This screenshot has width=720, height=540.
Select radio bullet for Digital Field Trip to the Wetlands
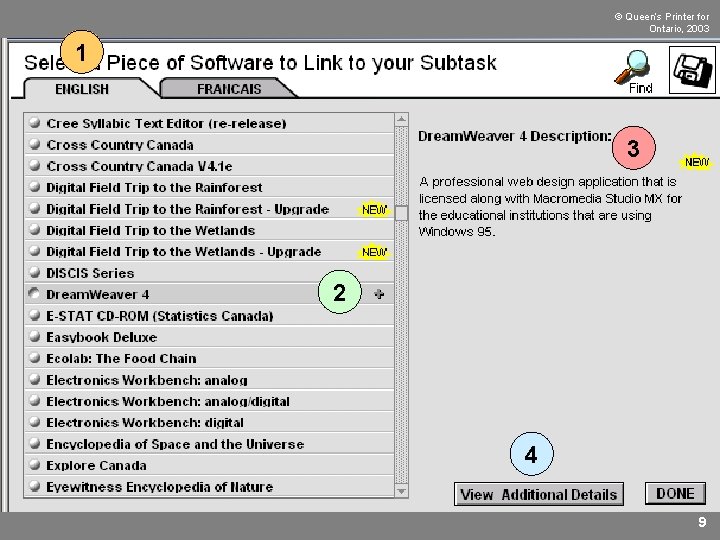pos(34,230)
